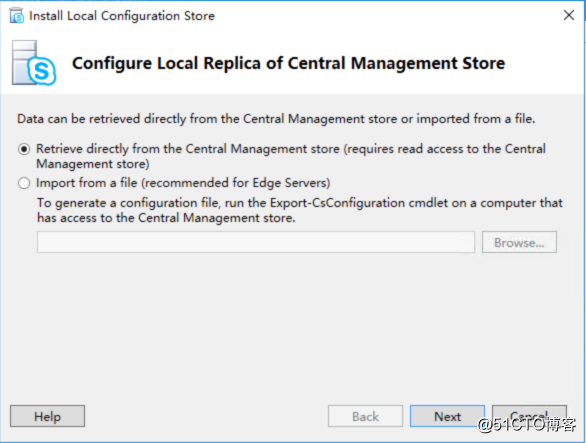This screenshot has width=586, height=443.
Task: Click the Export-CsConfiguration cmdlet instruction text
Action: click(300, 210)
